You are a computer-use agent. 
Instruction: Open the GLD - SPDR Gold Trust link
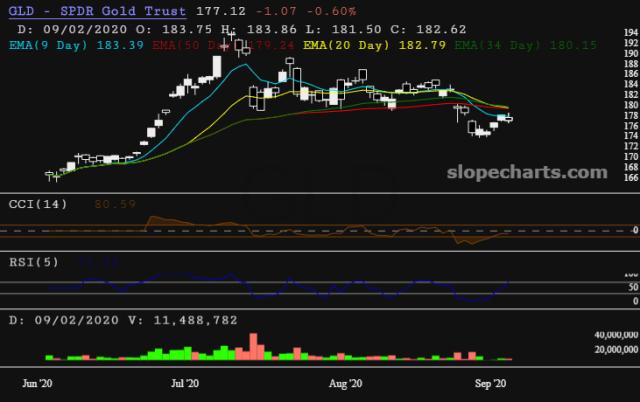pyautogui.click(x=98, y=11)
